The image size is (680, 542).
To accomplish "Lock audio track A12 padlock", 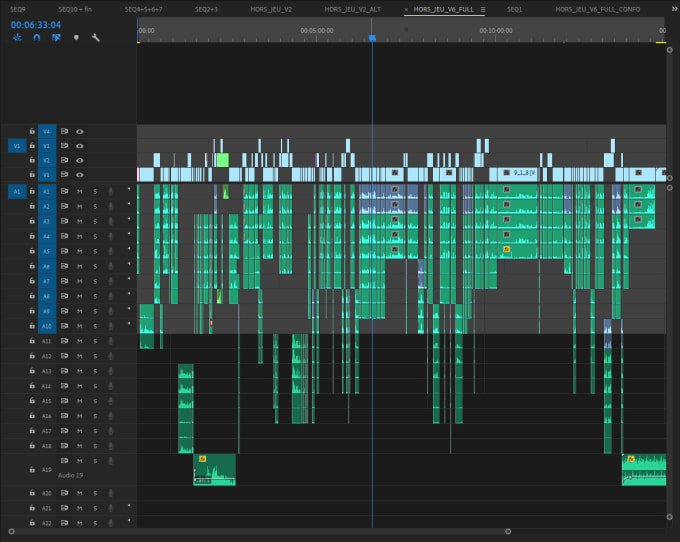I will pos(32,356).
